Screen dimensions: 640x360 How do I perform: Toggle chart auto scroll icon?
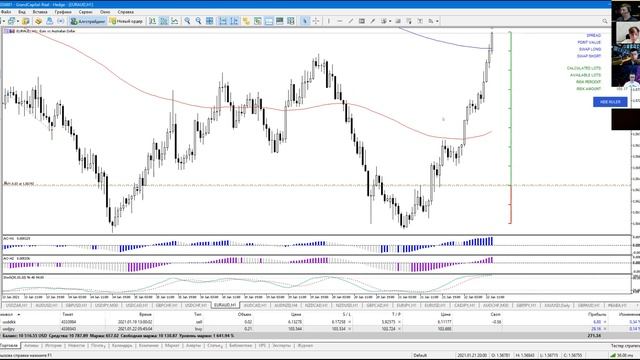point(223,21)
